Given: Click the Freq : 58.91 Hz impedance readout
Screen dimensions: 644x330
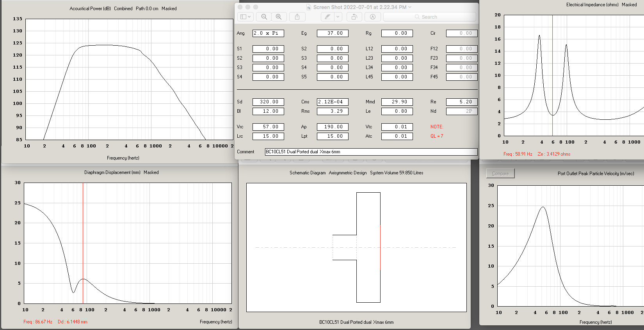Looking at the screenshot, I should click(x=518, y=154).
